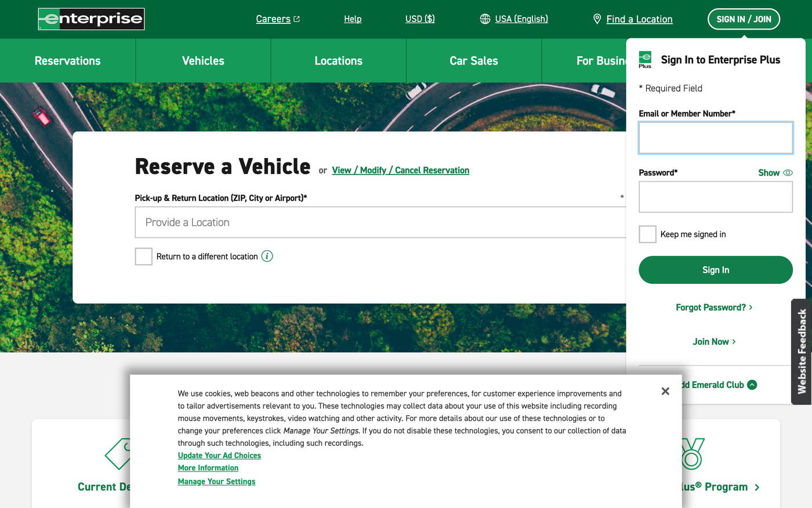Open the Vehicles menu
Image resolution: width=812 pixels, height=508 pixels.
(x=203, y=60)
